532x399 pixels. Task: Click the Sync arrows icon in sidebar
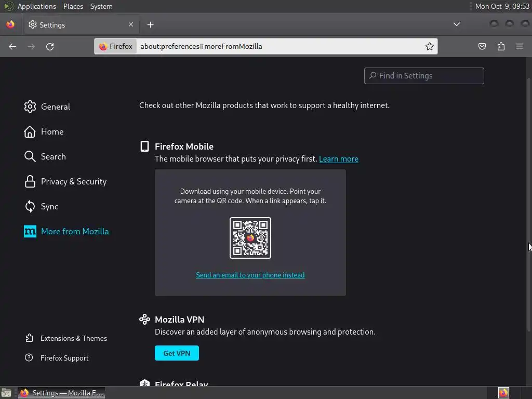(30, 207)
